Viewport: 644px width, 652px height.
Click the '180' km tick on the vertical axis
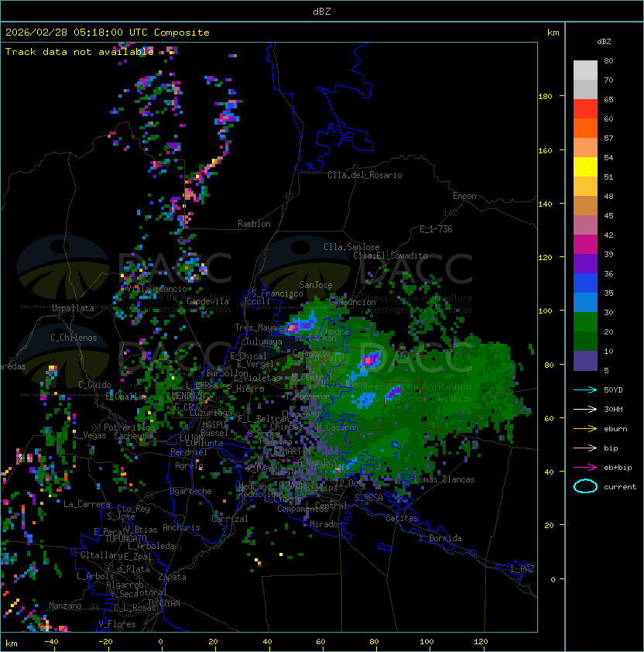[545, 96]
